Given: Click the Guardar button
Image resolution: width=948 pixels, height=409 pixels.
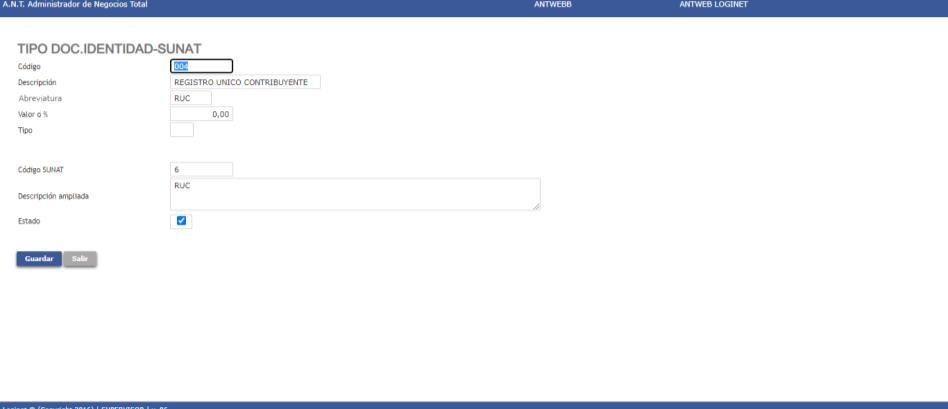Looking at the screenshot, I should click(39, 259).
